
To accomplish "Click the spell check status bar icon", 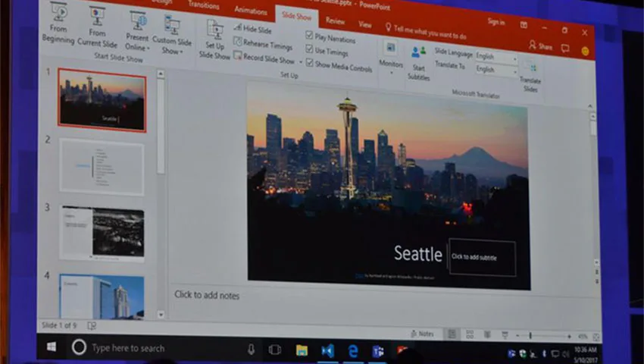I will (92, 326).
